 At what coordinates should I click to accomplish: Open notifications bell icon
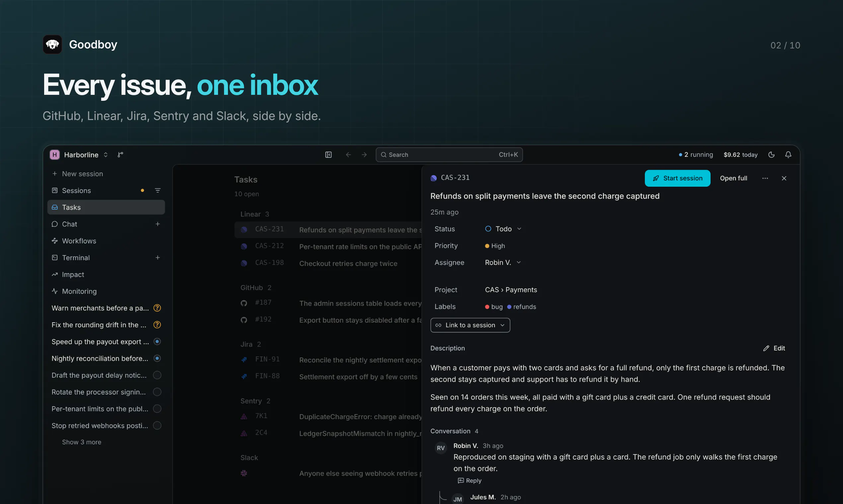coord(788,155)
